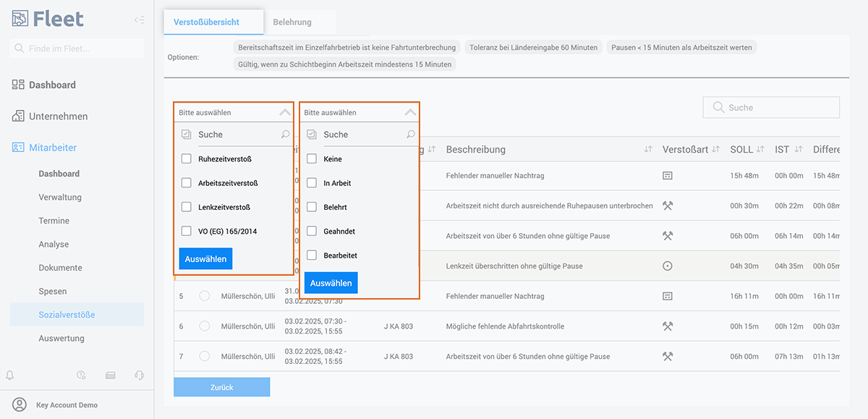The width and height of the screenshot is (868, 419).
Task: Check the Keine checkbox
Action: pos(312,158)
